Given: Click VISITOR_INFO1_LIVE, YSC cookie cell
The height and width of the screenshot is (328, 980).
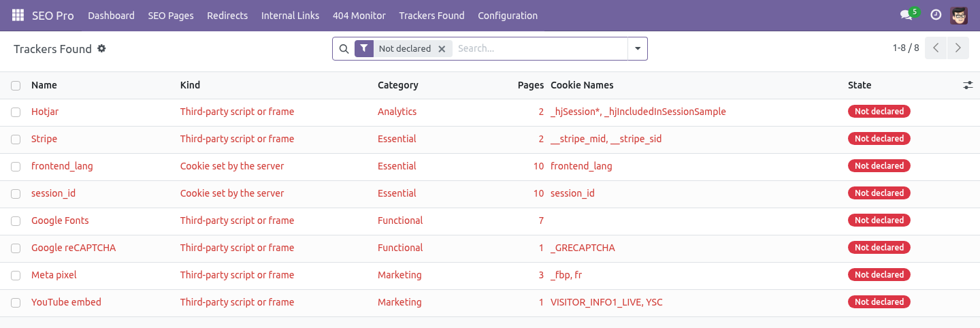Looking at the screenshot, I should pyautogui.click(x=606, y=302).
